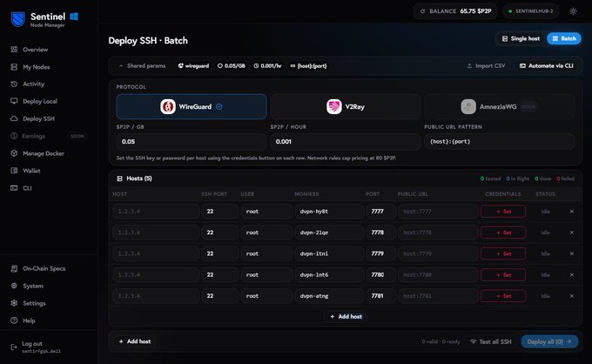Click the Idle status in dvpn-atng row
Viewport: 592px width, 364px height.
tap(545, 296)
